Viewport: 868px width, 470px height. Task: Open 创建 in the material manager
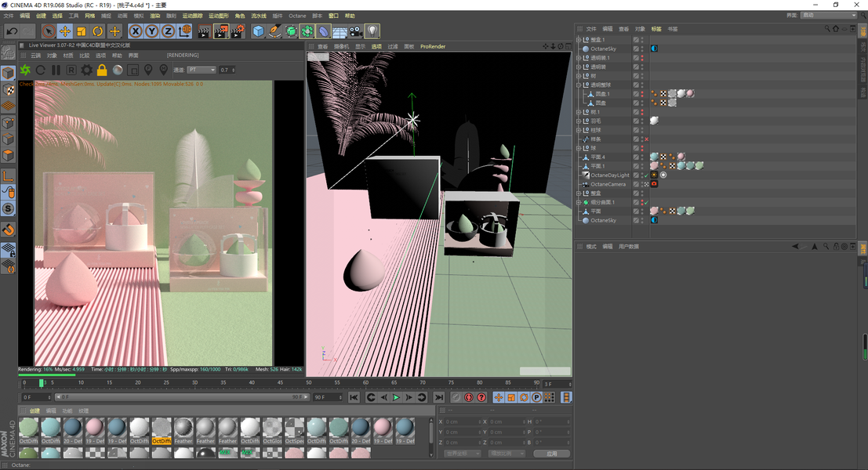click(x=35, y=410)
